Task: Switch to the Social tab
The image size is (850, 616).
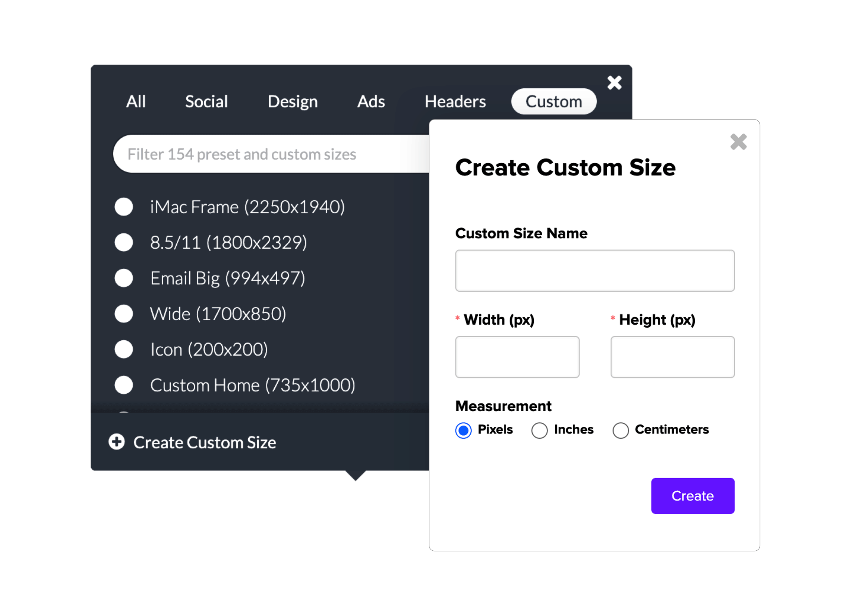Action: pos(206,101)
